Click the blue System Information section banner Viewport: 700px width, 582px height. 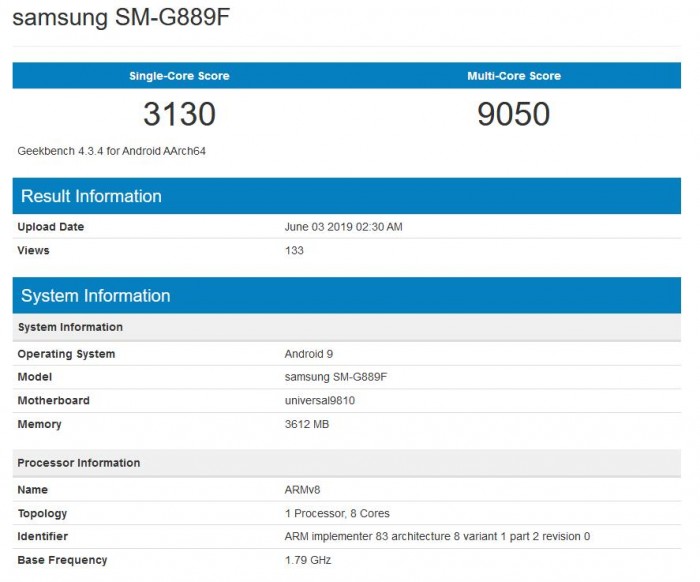pos(96,295)
